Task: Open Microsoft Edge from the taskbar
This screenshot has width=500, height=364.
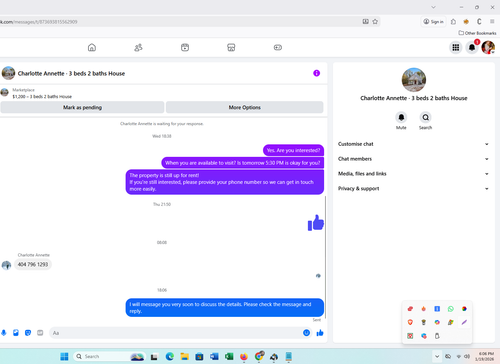Action: (170, 357)
